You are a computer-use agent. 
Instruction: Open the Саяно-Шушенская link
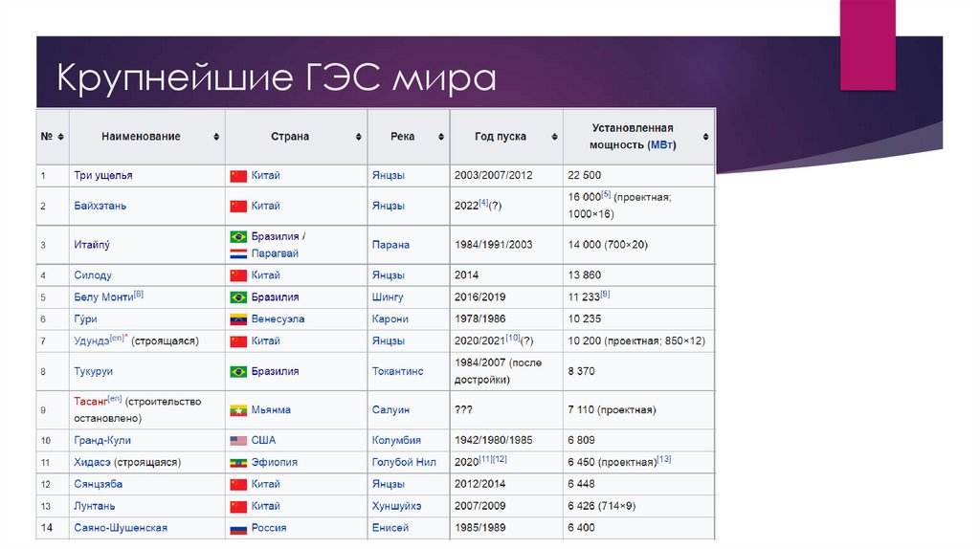[x=121, y=528]
